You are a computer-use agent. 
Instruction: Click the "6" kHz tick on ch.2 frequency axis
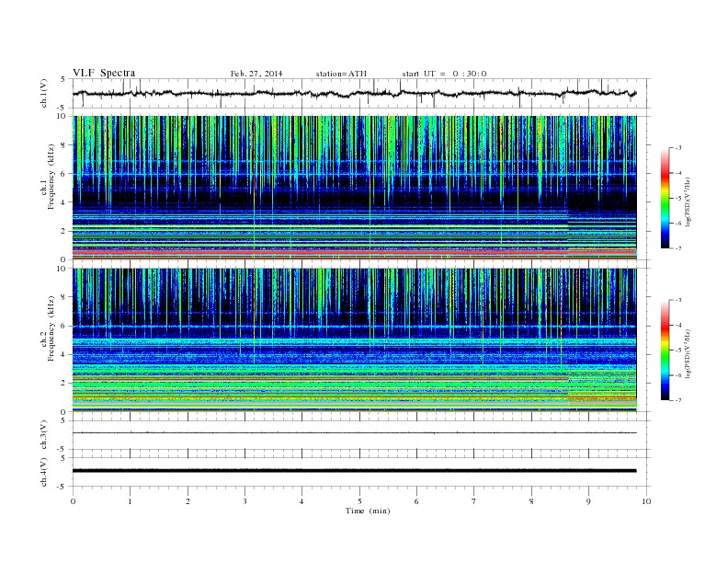(64, 326)
